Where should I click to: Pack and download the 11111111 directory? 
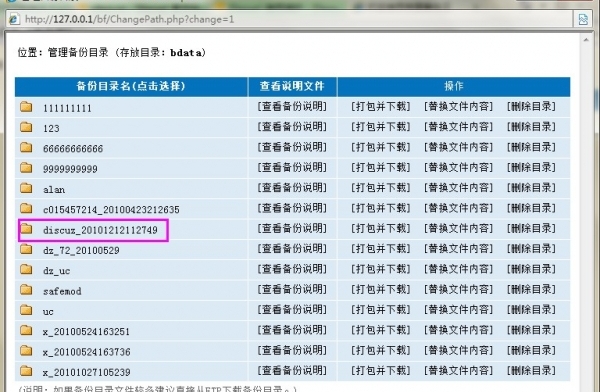tap(380, 106)
